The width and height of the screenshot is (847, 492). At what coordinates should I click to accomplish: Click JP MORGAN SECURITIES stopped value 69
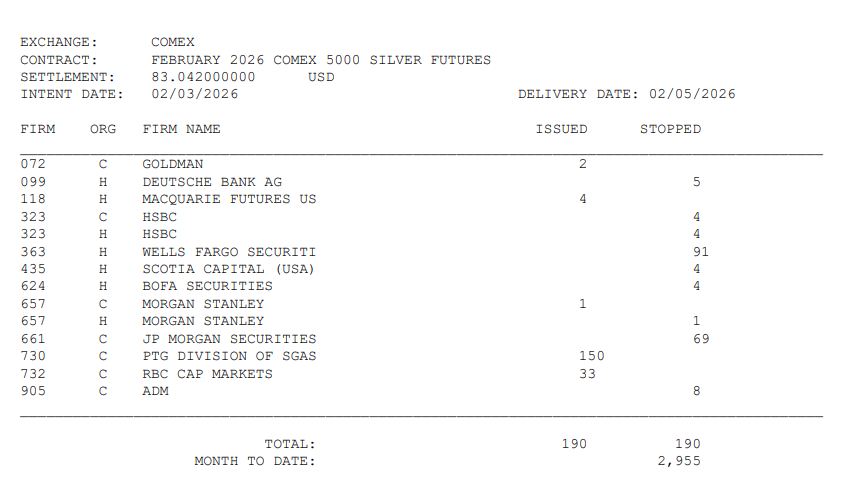(701, 339)
